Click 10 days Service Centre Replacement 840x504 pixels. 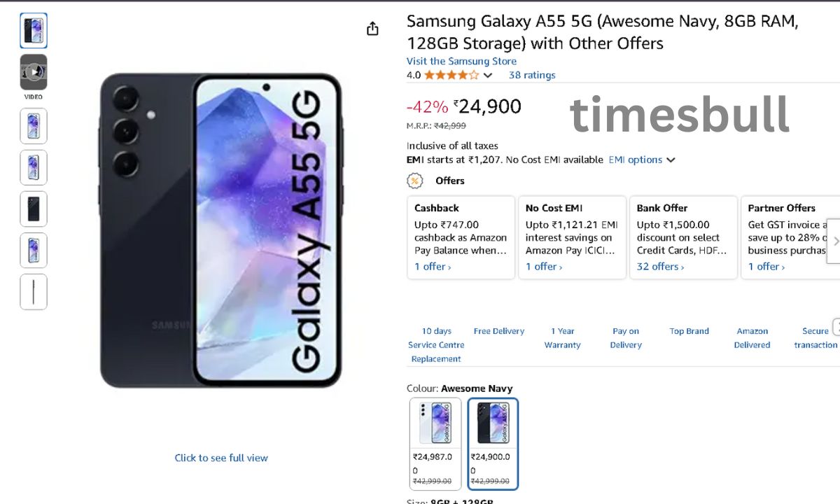[436, 344]
